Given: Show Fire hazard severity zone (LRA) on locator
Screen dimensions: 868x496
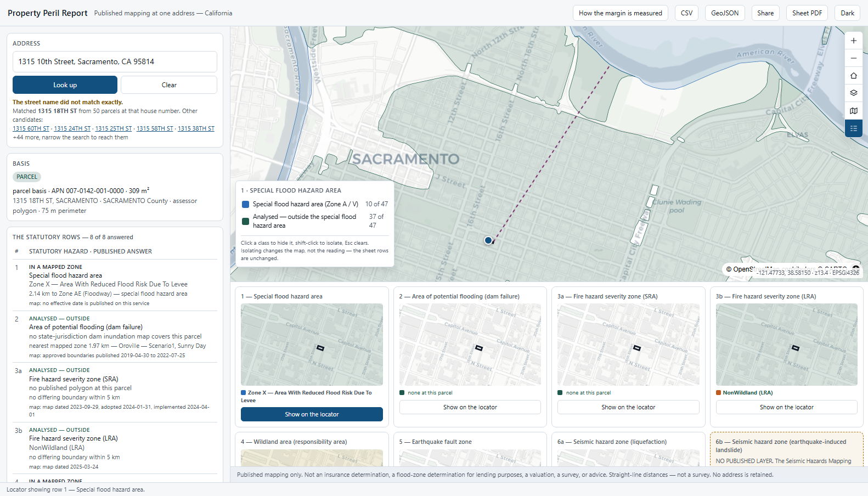Looking at the screenshot, I should coord(787,407).
